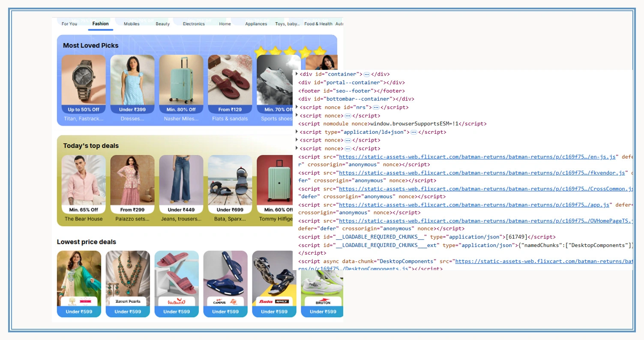Expand the application/ld+json script node
Image resolution: width=644 pixels, height=340 pixels.
[x=297, y=132]
